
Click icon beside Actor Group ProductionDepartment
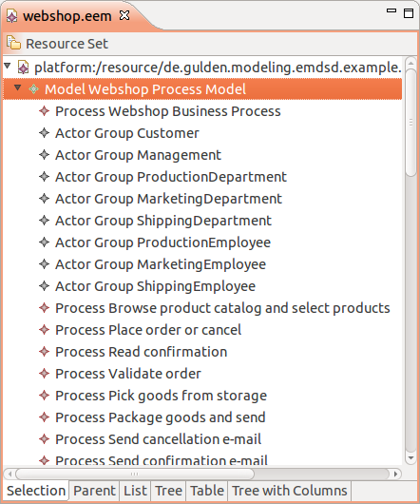point(44,177)
